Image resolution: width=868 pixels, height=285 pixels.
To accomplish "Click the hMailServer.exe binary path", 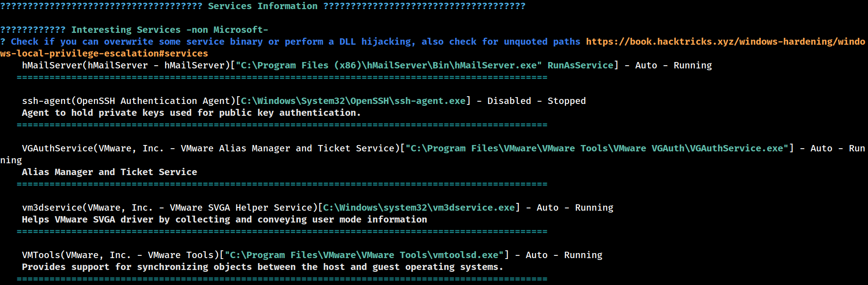I will (389, 65).
